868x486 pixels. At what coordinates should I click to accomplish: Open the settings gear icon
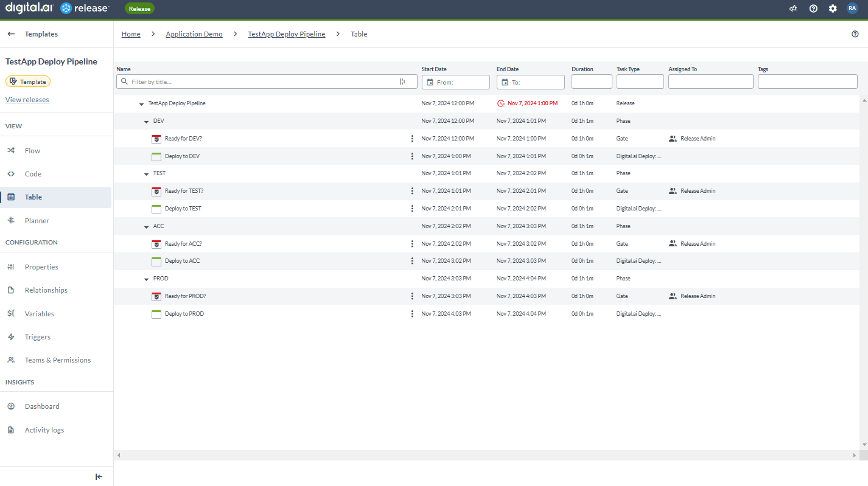(x=833, y=9)
